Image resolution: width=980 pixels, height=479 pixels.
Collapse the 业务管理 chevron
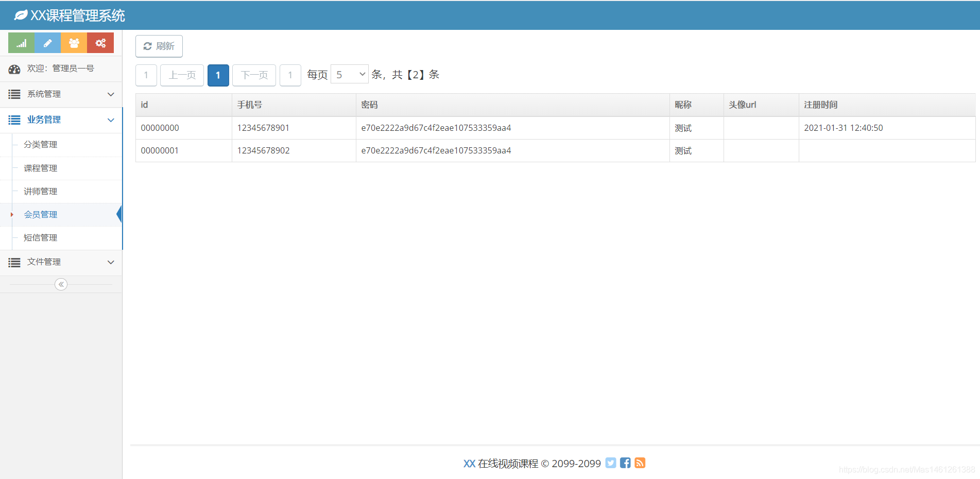coord(111,120)
